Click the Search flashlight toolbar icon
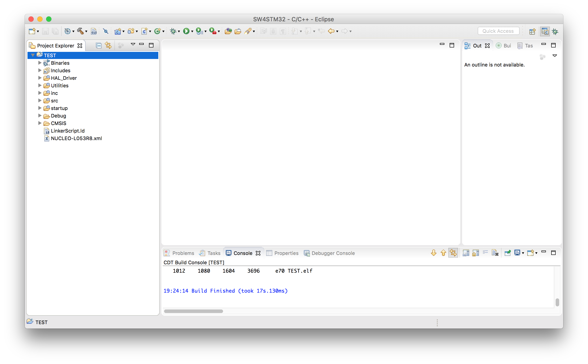This screenshot has width=588, height=364. [x=248, y=31]
